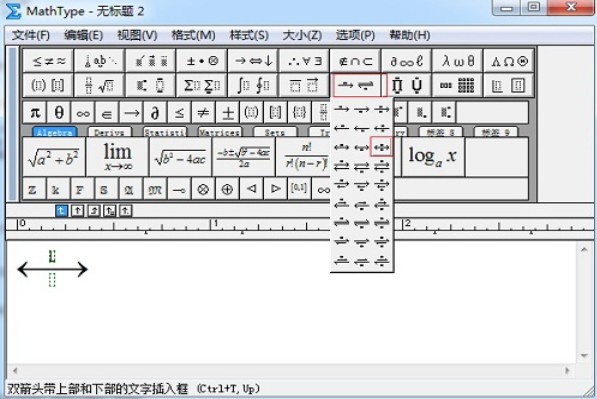Screen dimensions: 597x399
Task: Select the decimal tab stop button
Action: point(126,211)
